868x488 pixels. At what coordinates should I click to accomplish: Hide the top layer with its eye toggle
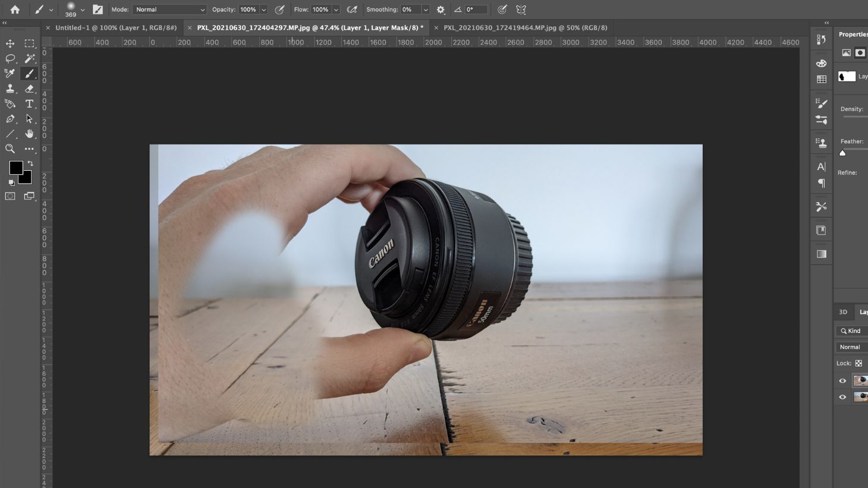842,380
